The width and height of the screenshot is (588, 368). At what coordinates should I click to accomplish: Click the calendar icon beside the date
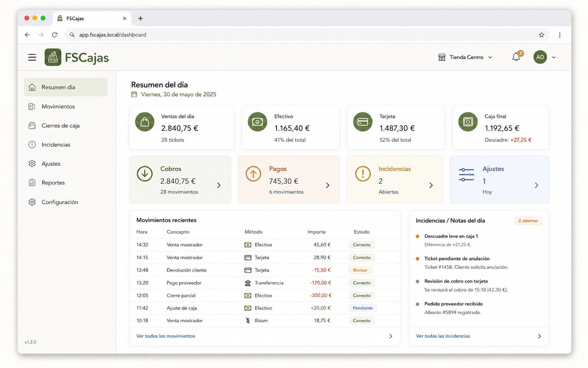pyautogui.click(x=134, y=95)
